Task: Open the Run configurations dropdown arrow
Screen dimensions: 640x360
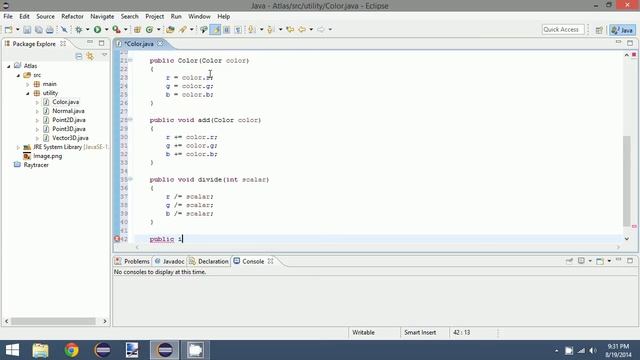Action: (x=107, y=29)
